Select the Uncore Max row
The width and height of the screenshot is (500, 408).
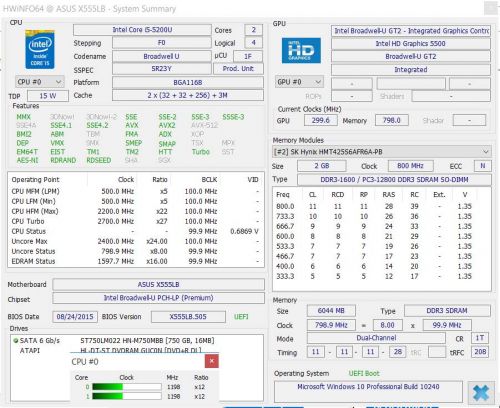(135, 241)
